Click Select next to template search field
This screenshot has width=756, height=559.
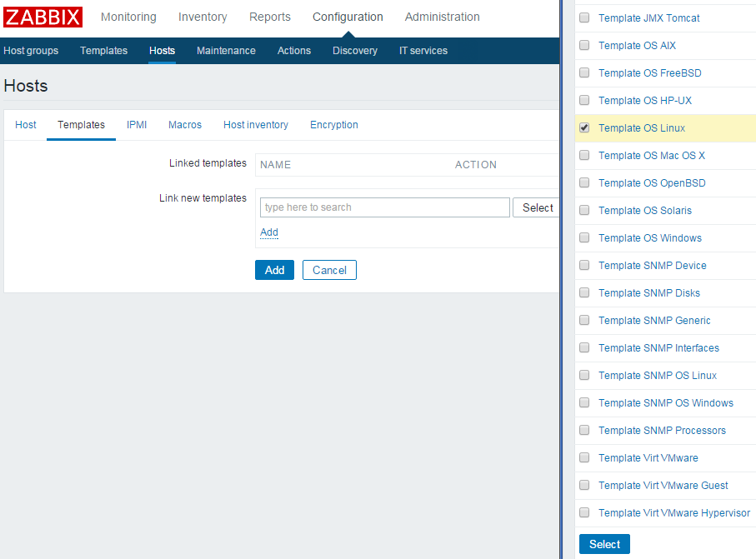(x=536, y=207)
